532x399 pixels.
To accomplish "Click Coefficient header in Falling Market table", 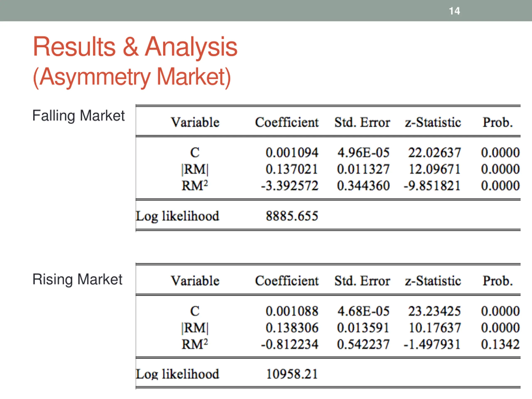I will (x=287, y=122).
